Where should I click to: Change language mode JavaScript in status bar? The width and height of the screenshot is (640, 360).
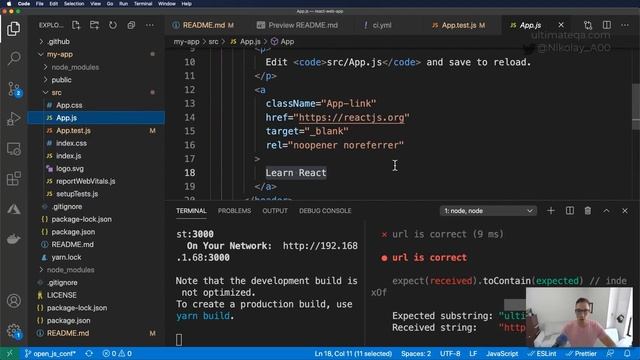[x=502, y=353]
